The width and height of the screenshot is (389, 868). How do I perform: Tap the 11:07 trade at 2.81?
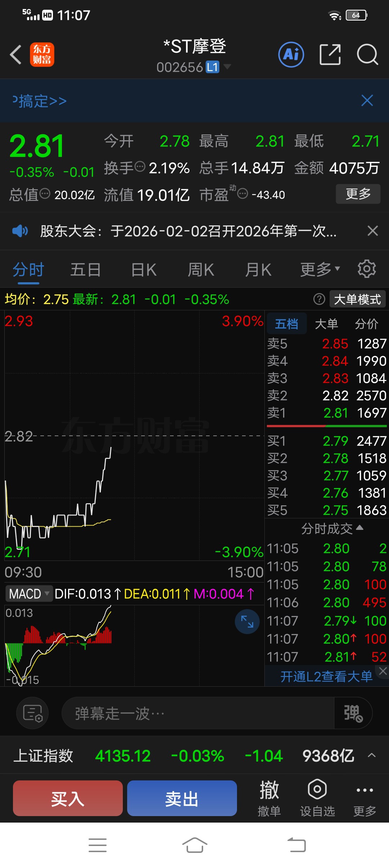[x=327, y=657]
